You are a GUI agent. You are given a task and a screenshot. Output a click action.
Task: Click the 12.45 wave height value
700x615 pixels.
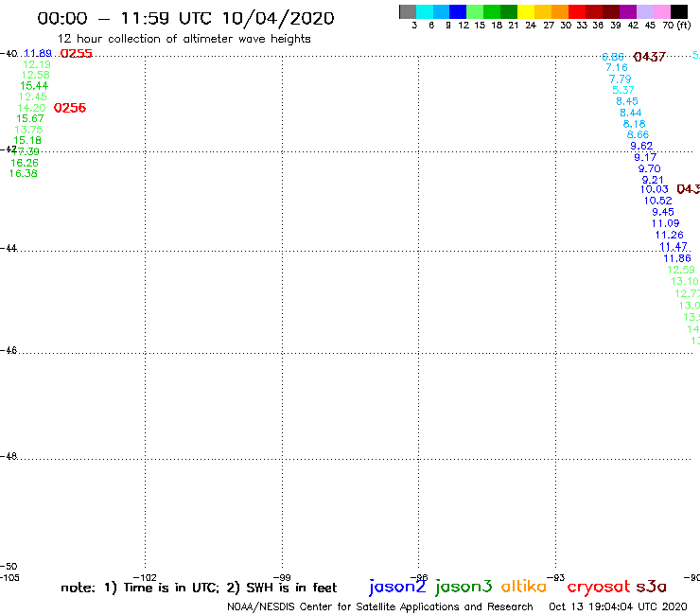tap(32, 97)
